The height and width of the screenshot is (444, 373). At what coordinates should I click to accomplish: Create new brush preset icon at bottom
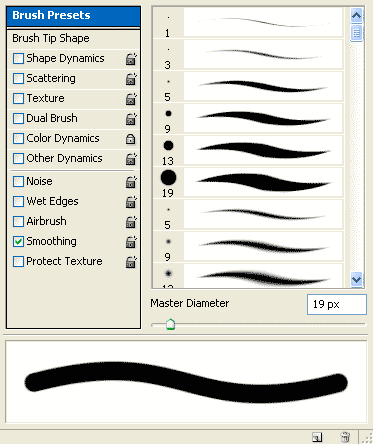[x=317, y=437]
